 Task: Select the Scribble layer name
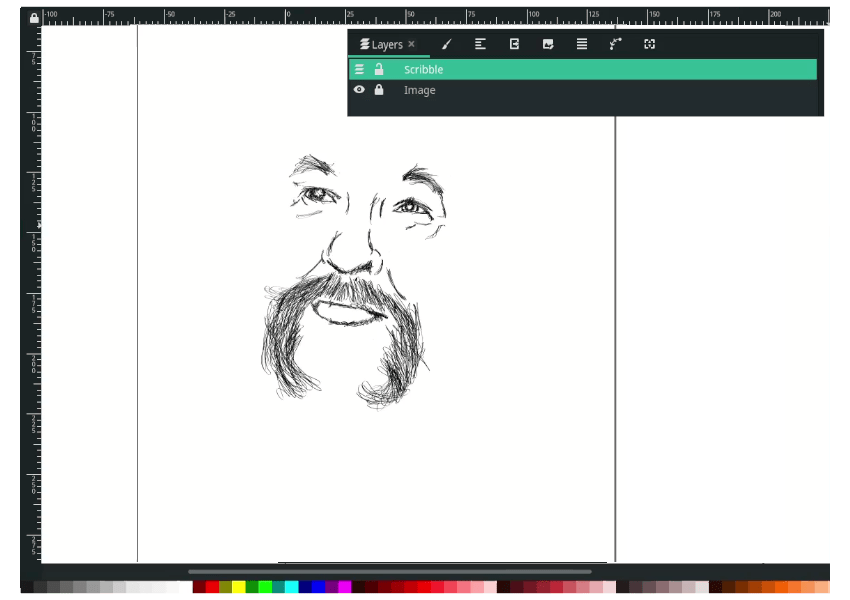(423, 70)
